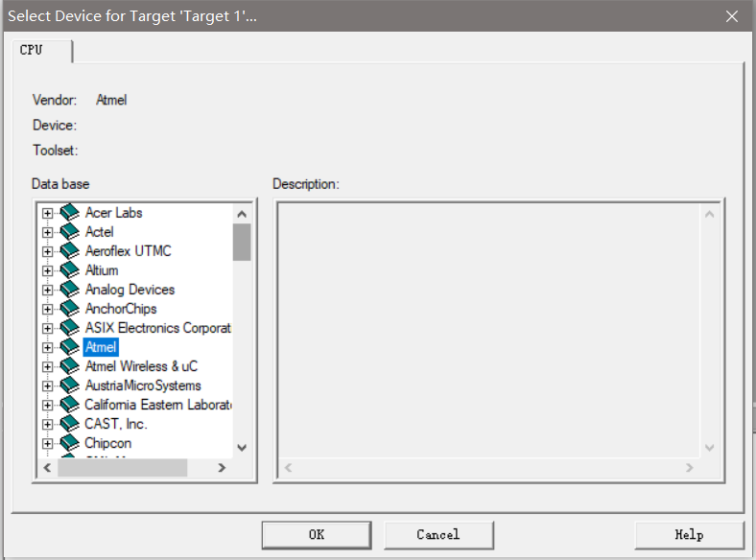Expand the Altium vendor node

coord(47,270)
